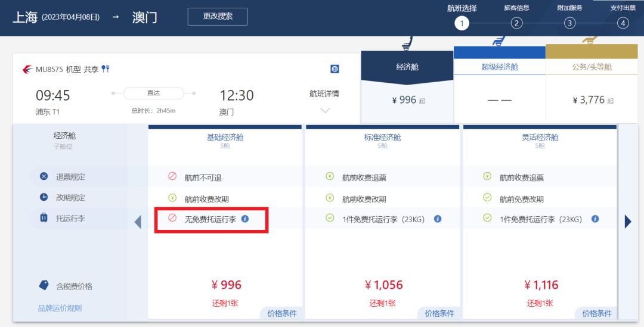The image size is (644, 327).
Task: Open 价格条件 under 基础经济舱
Action: coord(281,313)
